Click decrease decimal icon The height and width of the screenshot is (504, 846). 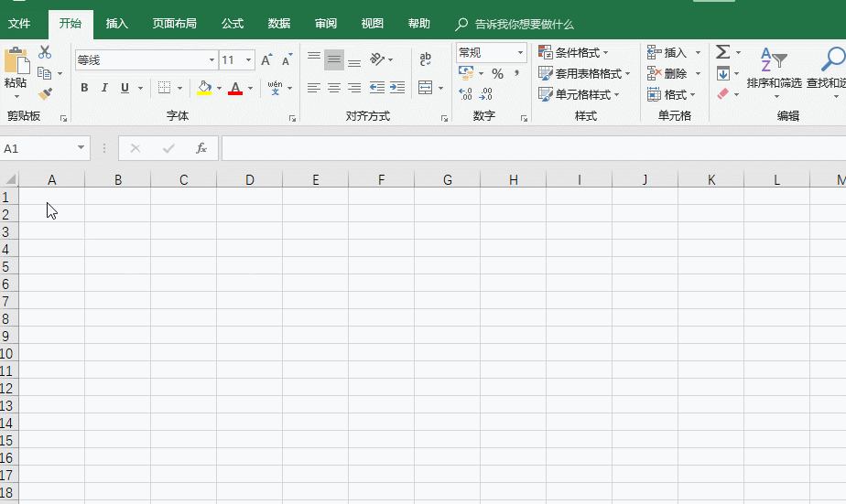pyautogui.click(x=485, y=94)
